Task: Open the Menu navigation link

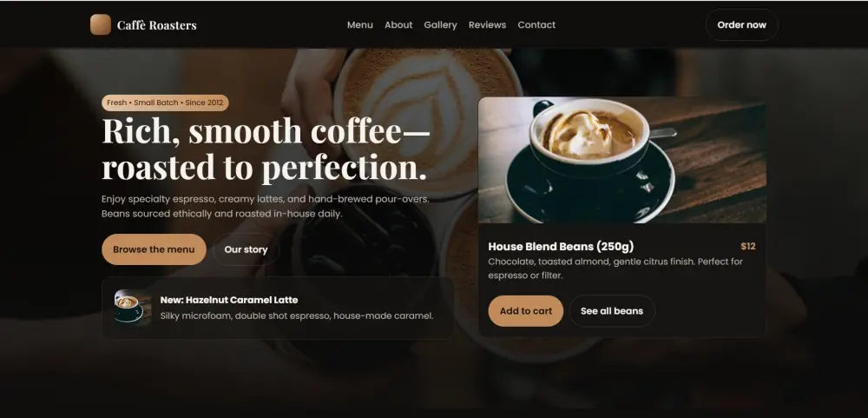Action: tap(360, 25)
